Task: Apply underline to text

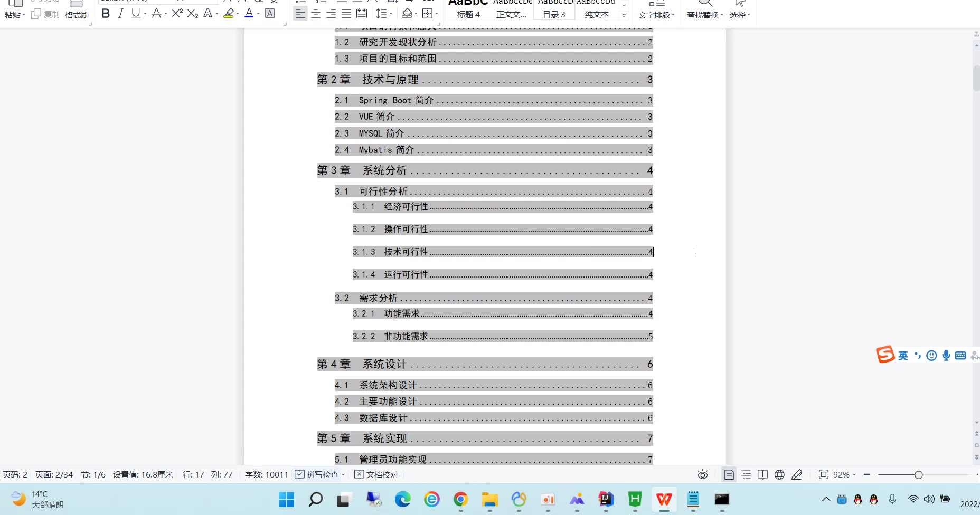Action: pos(136,14)
